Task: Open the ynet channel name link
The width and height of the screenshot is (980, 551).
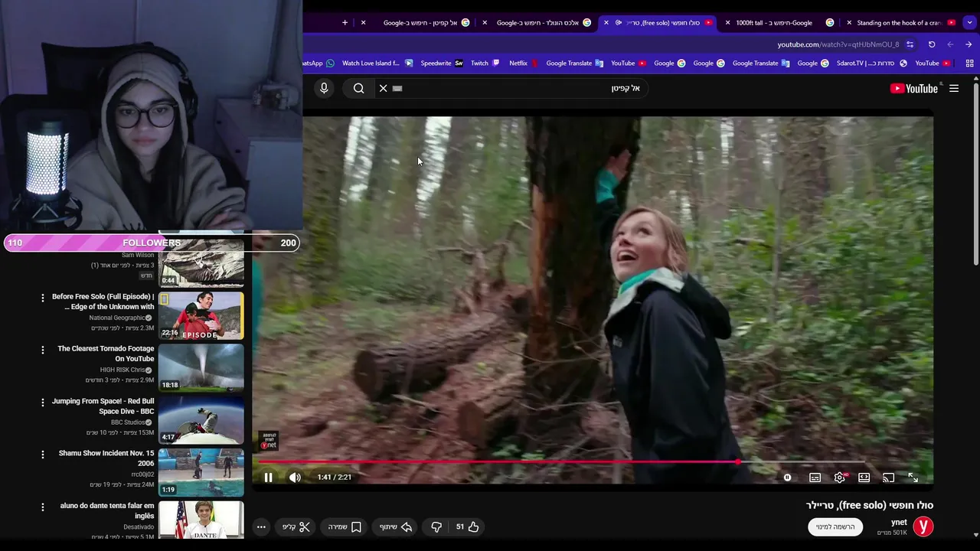Action: coord(899,522)
